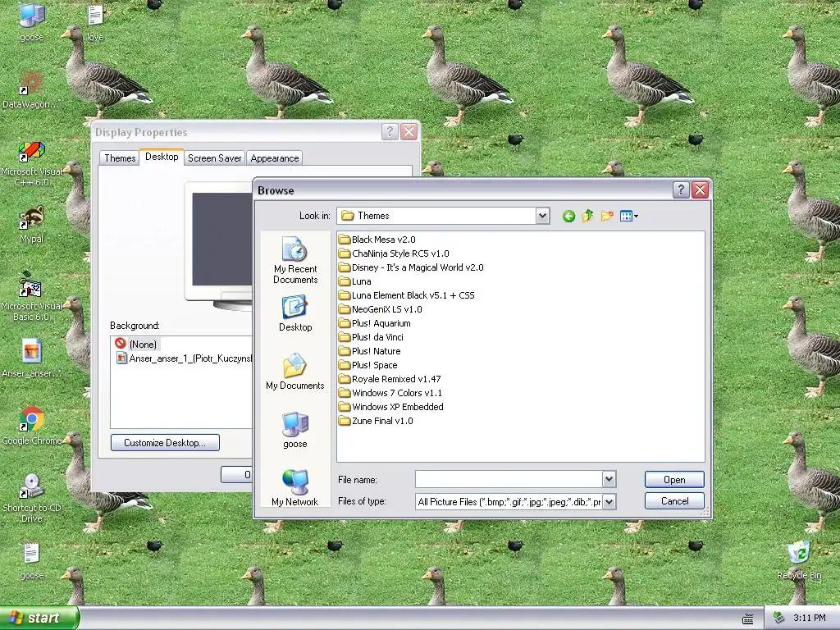Screen dimensions: 840x630
Task: Select Plus! Aquarium folder
Action: click(374, 323)
